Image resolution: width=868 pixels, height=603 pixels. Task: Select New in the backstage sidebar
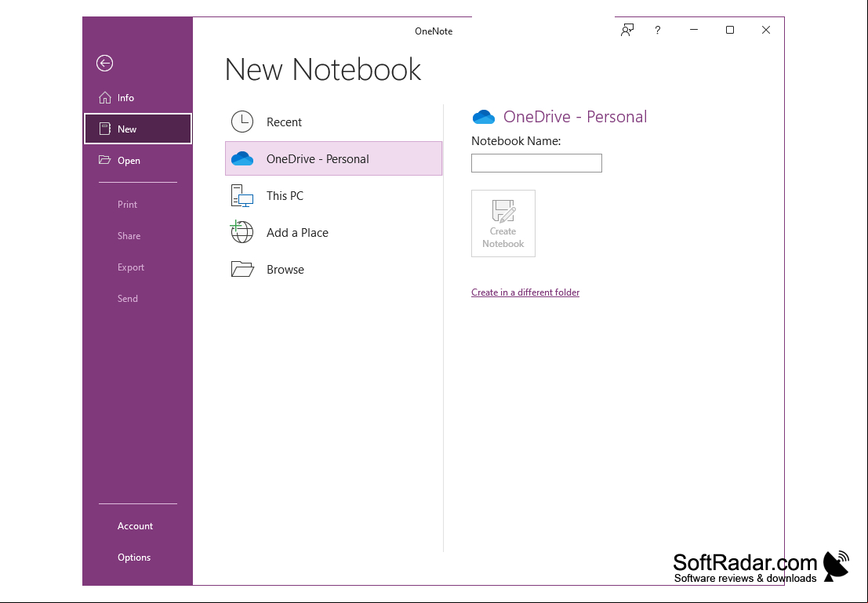pyautogui.click(x=138, y=129)
